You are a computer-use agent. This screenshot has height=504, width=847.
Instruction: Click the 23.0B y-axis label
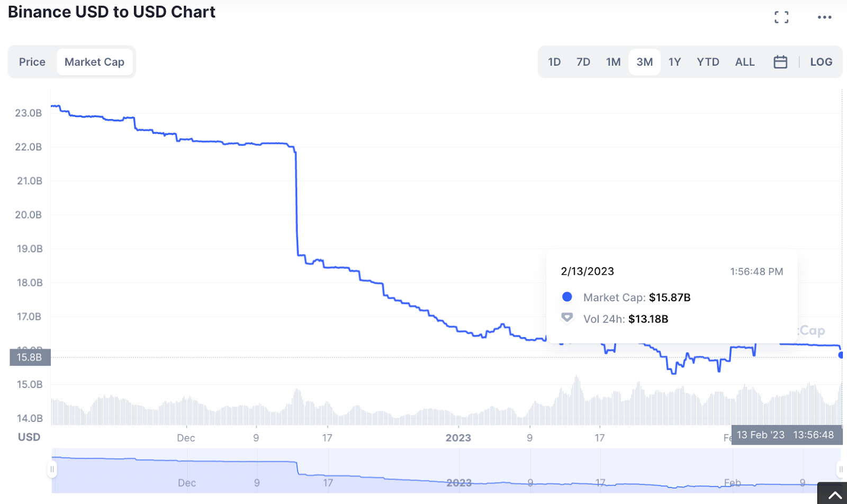point(29,113)
